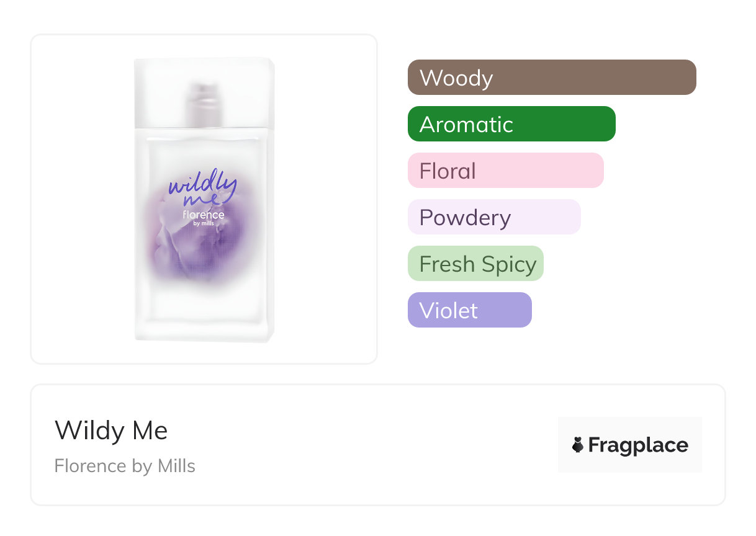Click the green Aromatic accord bar
756x536 pixels.
511,124
